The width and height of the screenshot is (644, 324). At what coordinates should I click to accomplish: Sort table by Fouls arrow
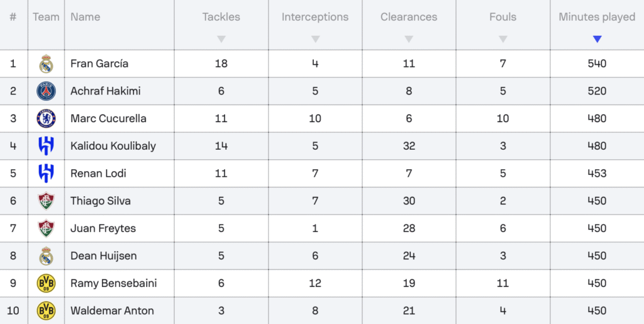503,40
